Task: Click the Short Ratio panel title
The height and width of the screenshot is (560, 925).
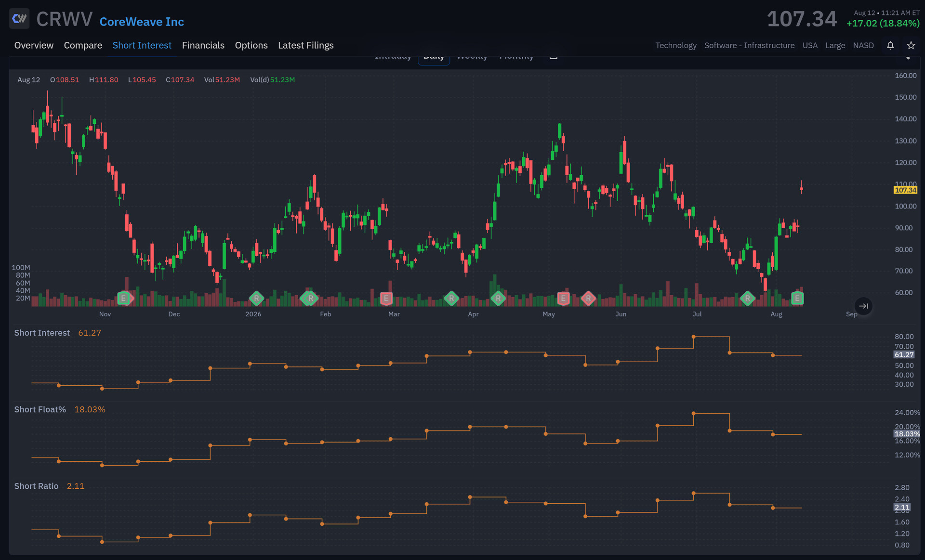Action: click(x=36, y=486)
